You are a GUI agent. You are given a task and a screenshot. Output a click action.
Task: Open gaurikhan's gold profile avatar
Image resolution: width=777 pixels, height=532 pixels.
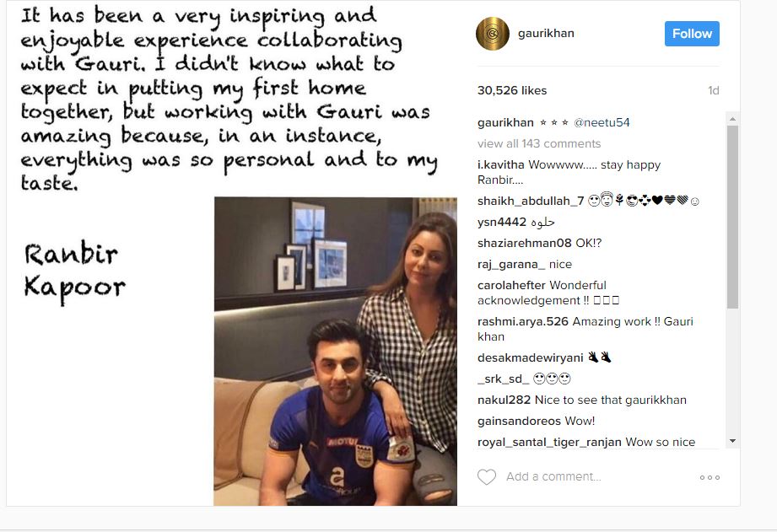493,34
